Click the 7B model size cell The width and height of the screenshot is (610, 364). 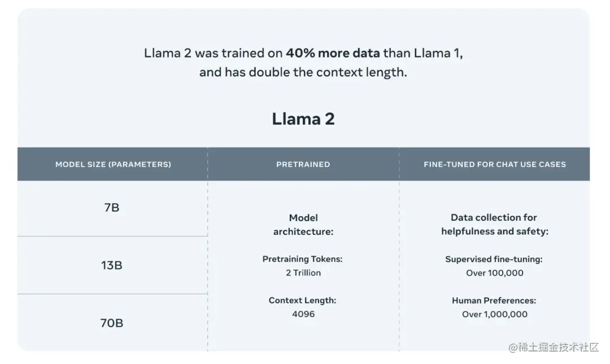click(x=112, y=208)
